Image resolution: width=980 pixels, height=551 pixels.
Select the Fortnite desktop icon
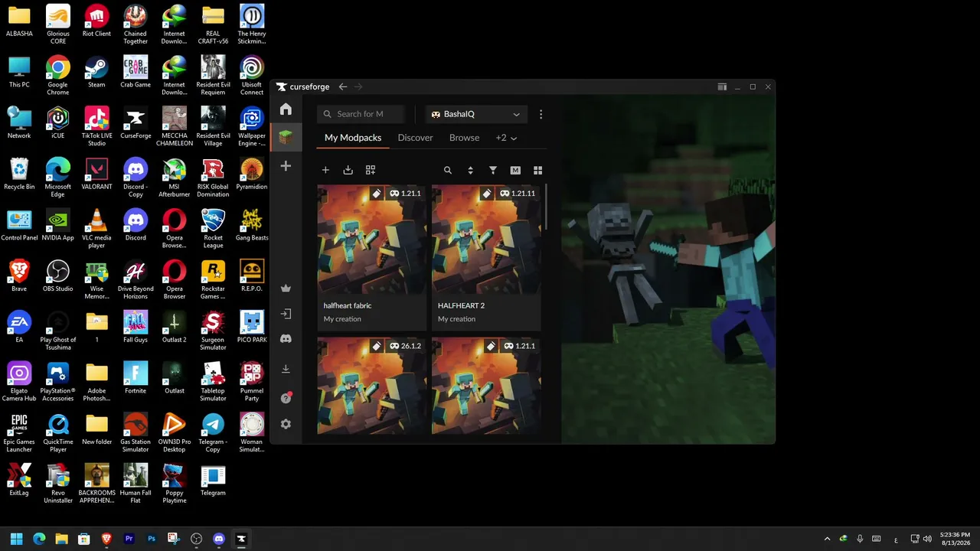click(x=136, y=378)
